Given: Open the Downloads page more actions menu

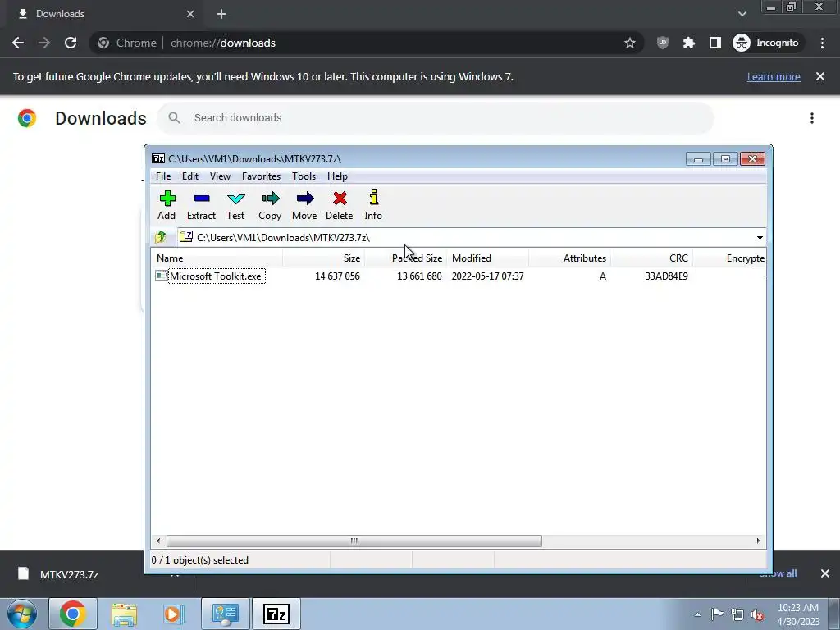Looking at the screenshot, I should pyautogui.click(x=812, y=118).
